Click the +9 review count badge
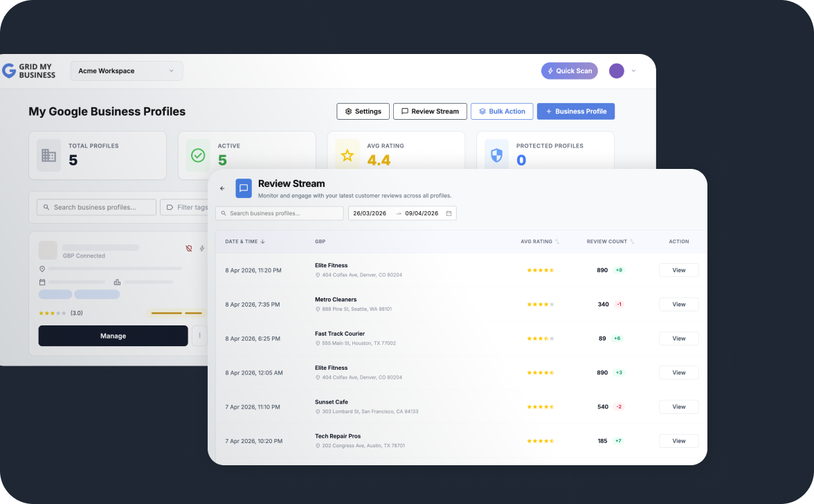 [619, 270]
